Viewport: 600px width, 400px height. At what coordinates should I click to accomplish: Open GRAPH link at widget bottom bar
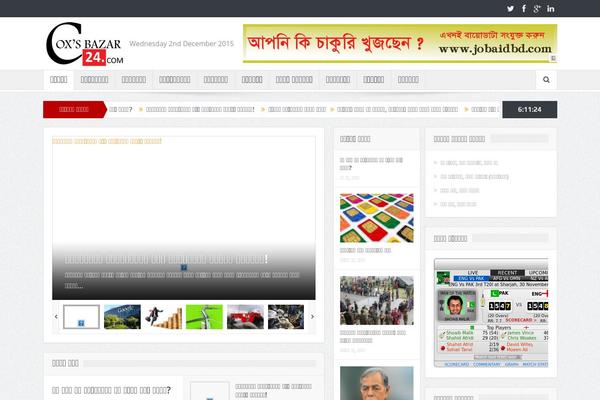[x=512, y=364]
